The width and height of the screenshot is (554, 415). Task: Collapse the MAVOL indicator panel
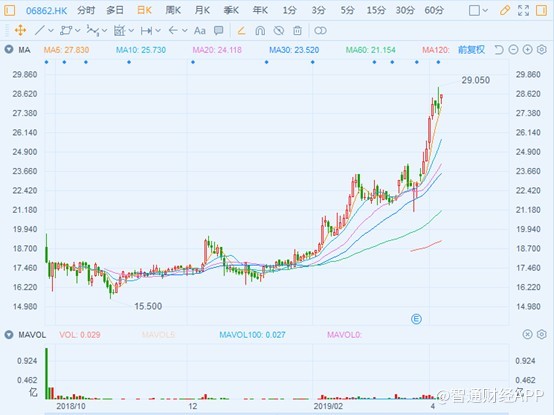(x=9, y=334)
